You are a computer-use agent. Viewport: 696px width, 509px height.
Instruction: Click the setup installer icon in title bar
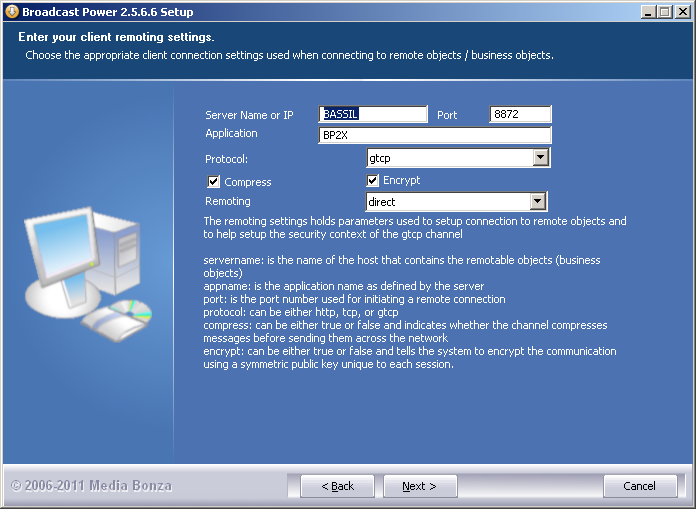tap(12, 12)
